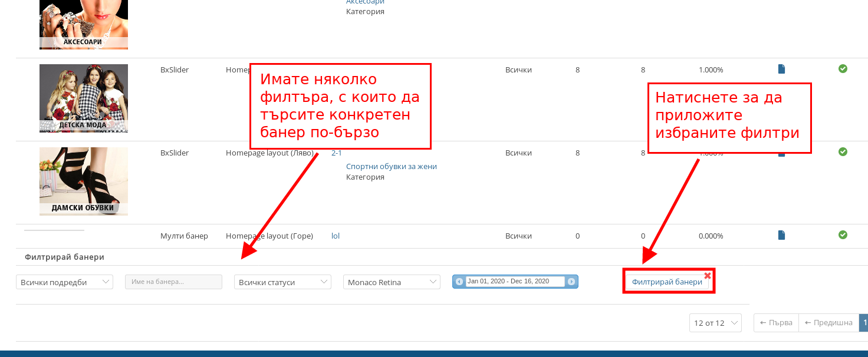Open the Спортни обувки за жени link
This screenshot has width=868, height=357.
pos(391,166)
